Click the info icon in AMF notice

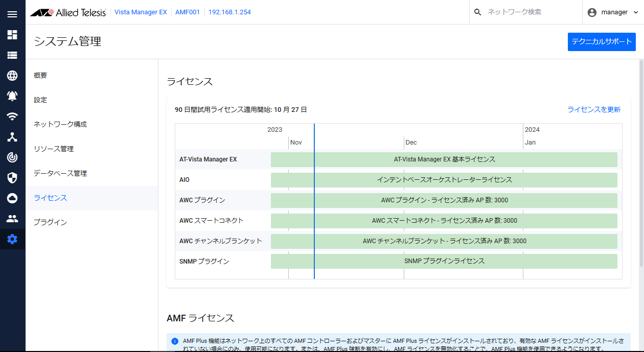[175, 341]
